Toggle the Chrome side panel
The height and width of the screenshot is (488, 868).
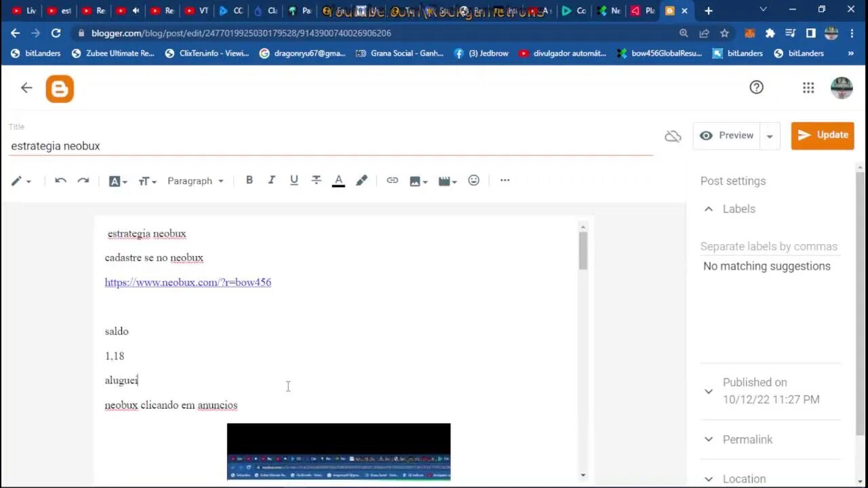[810, 33]
